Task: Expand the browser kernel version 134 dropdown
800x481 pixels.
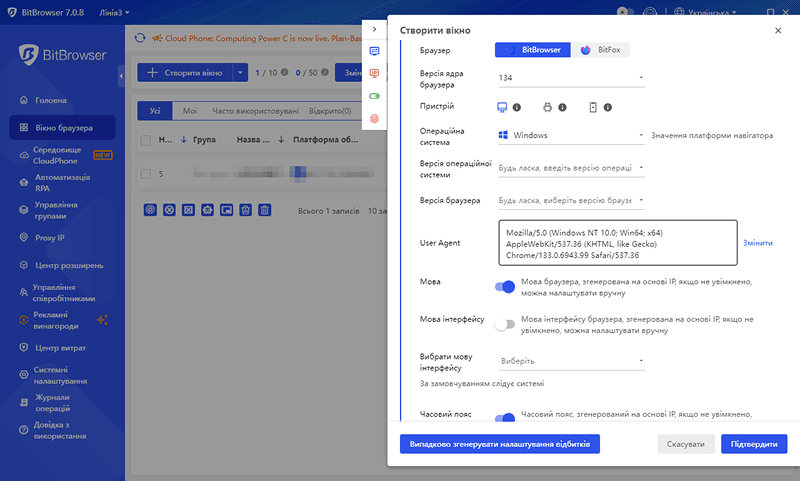Action: (570, 77)
